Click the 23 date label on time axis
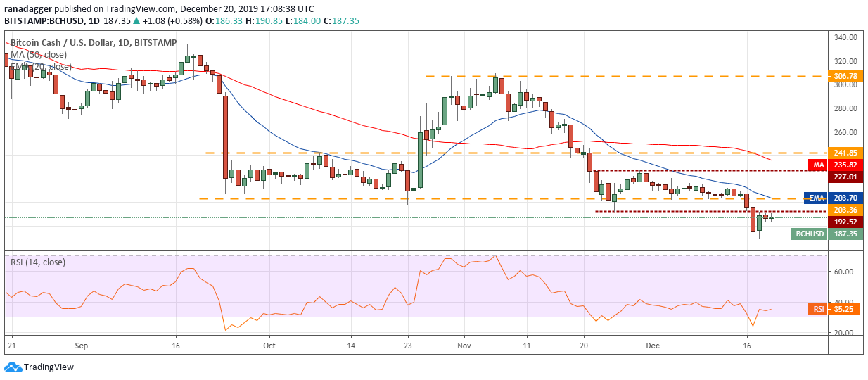The height and width of the screenshot is (380, 868). pos(408,346)
